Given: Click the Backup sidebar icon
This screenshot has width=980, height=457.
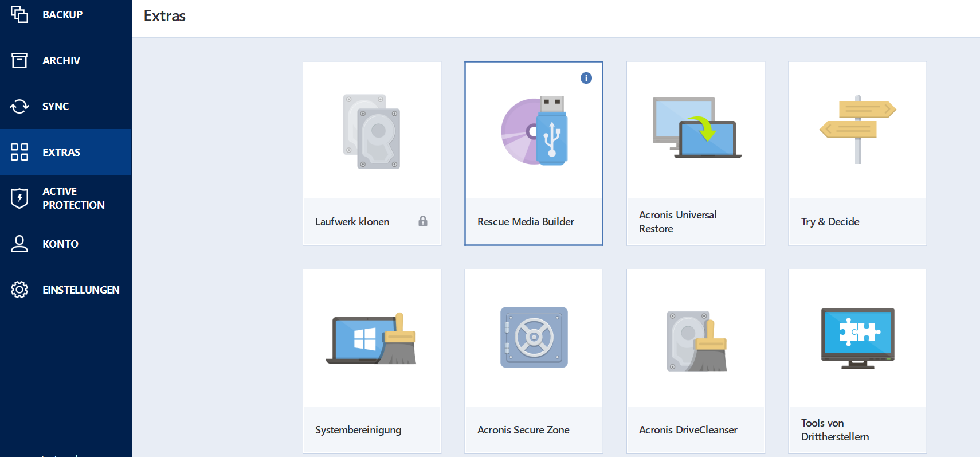Looking at the screenshot, I should [x=19, y=14].
